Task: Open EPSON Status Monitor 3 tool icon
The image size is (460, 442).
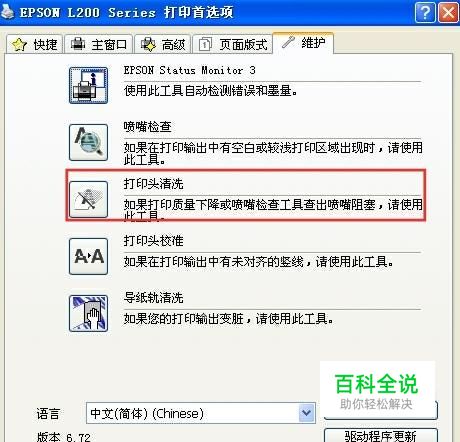Action: click(x=88, y=85)
